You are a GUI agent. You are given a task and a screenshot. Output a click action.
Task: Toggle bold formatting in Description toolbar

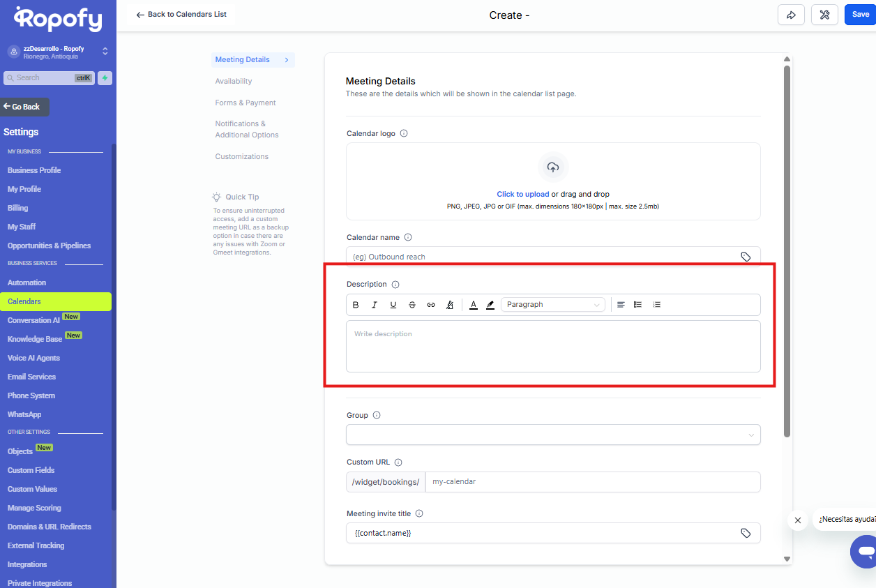(x=356, y=305)
